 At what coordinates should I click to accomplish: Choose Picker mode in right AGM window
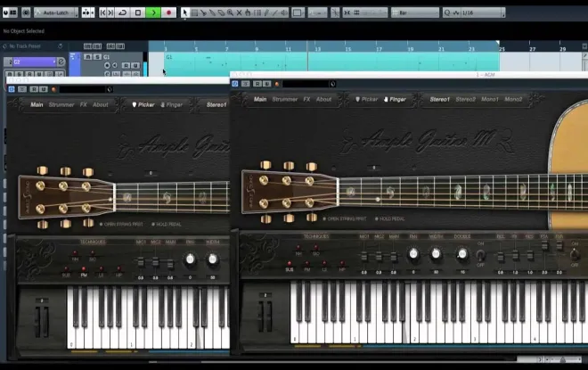coord(366,100)
